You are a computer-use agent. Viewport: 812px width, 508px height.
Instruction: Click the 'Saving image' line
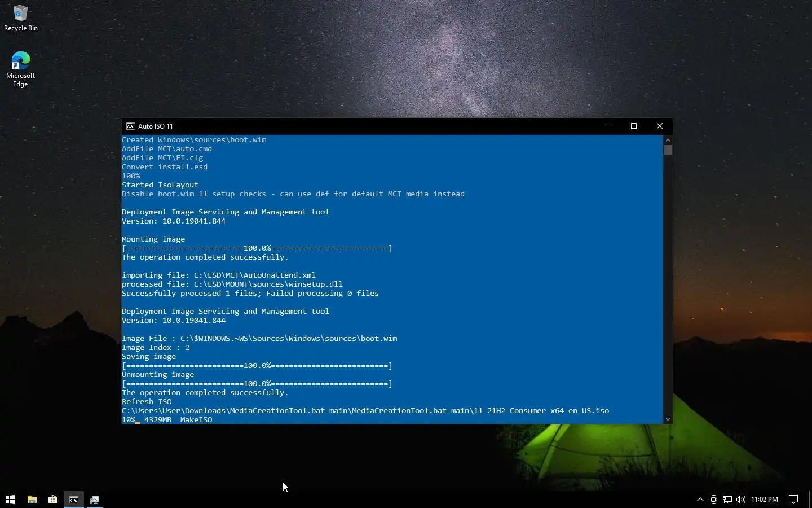[x=149, y=356]
